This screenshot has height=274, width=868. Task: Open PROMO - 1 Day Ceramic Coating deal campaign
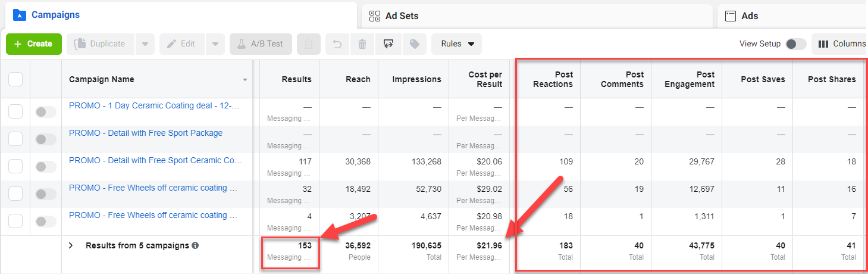pos(153,106)
